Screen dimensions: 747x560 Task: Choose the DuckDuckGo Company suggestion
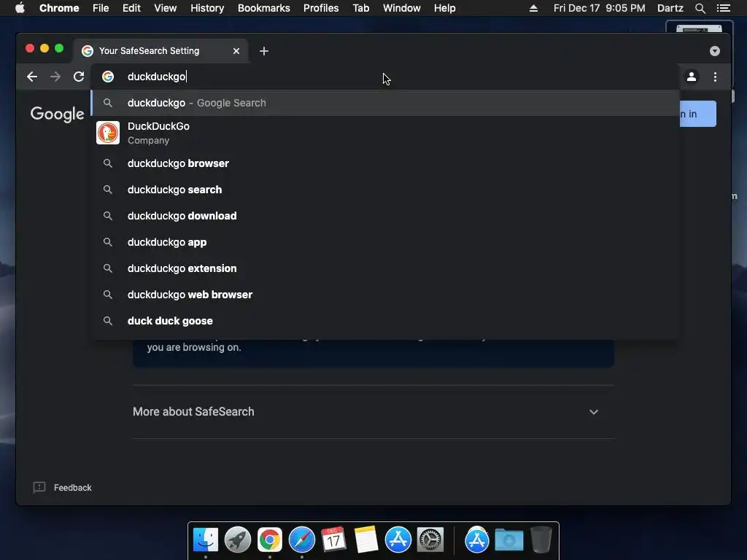(x=385, y=133)
